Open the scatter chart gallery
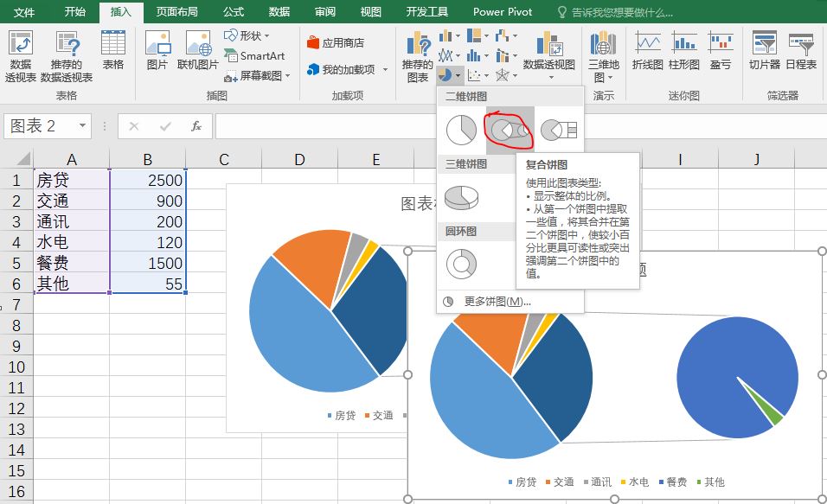 point(478,75)
